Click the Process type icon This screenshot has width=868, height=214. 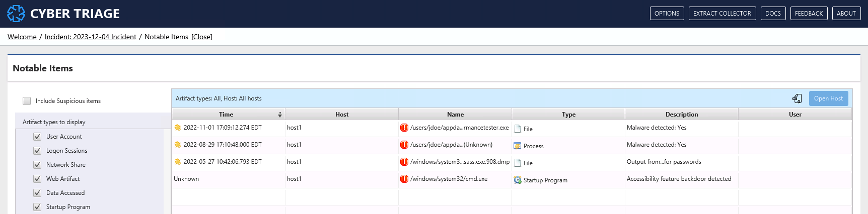point(517,146)
